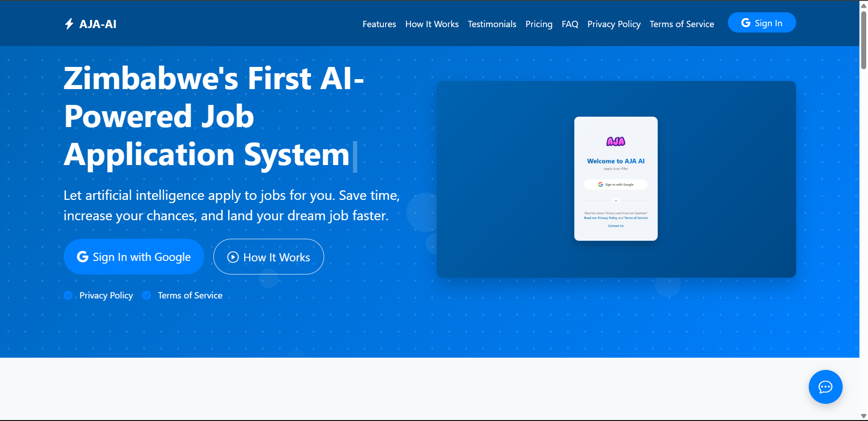This screenshot has height=421, width=868.
Task: Click the purple AJA logo on the welcome card
Action: 615,142
